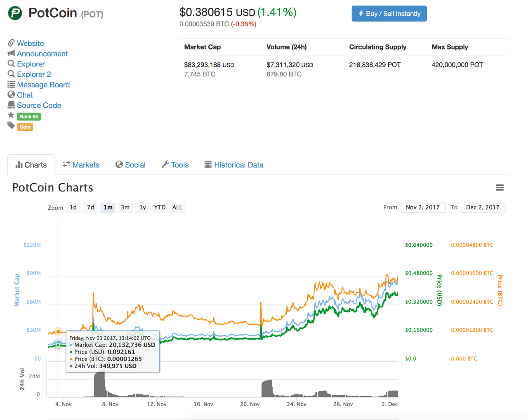The height and width of the screenshot is (420, 528).
Task: Click the $83,293,188 USD market cap value
Action: pyautogui.click(x=209, y=65)
